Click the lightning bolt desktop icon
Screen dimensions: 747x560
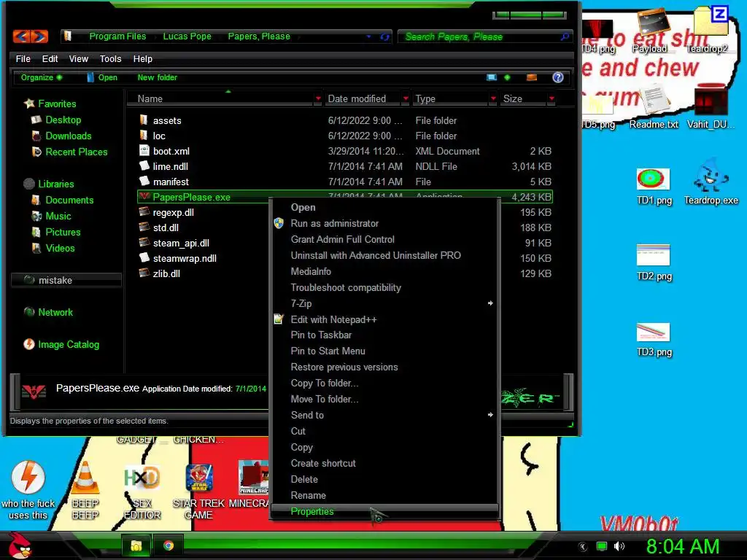click(28, 491)
